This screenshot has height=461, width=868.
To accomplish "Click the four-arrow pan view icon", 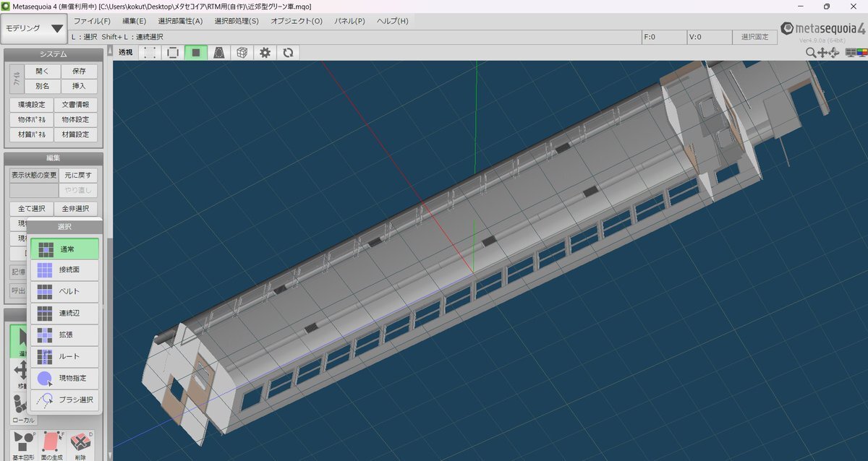I will click(x=822, y=53).
